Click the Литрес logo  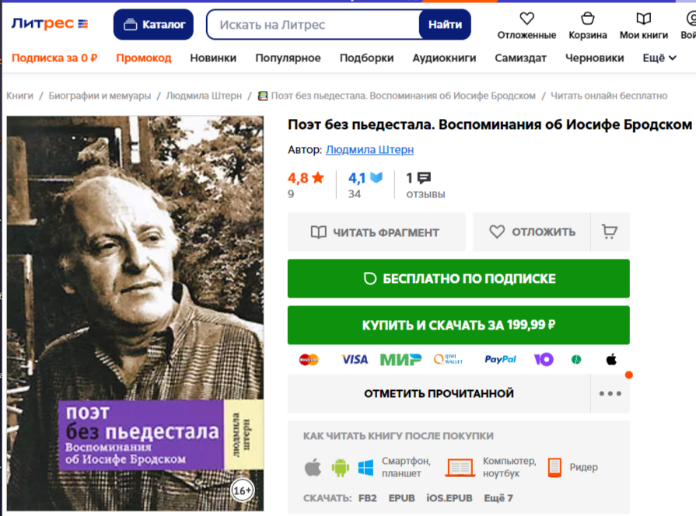point(49,24)
